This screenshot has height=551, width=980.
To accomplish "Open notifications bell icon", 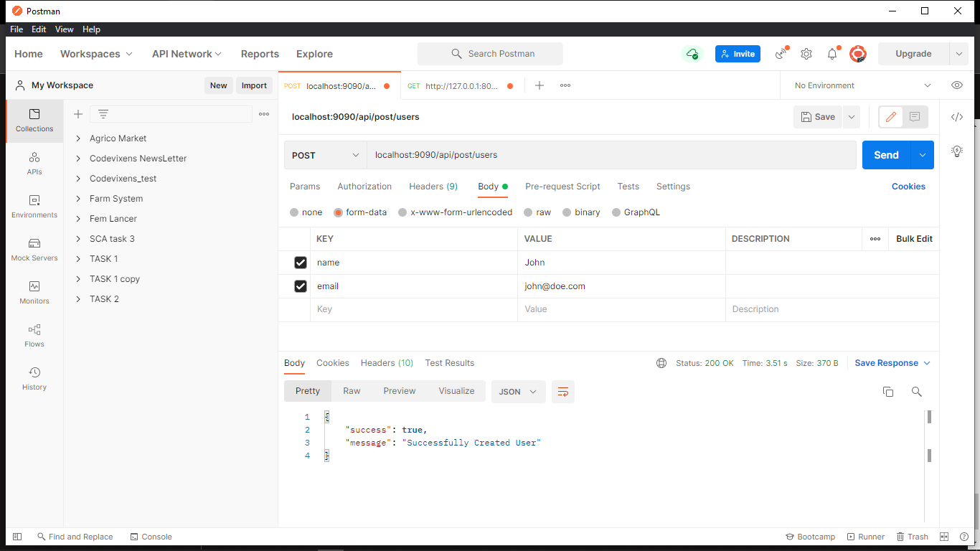I will (832, 54).
